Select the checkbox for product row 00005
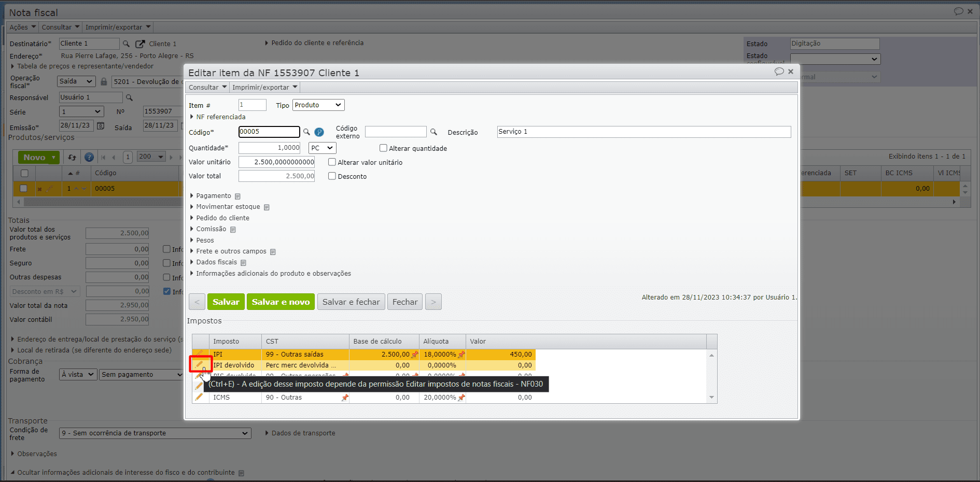This screenshot has width=980, height=482. (23, 188)
